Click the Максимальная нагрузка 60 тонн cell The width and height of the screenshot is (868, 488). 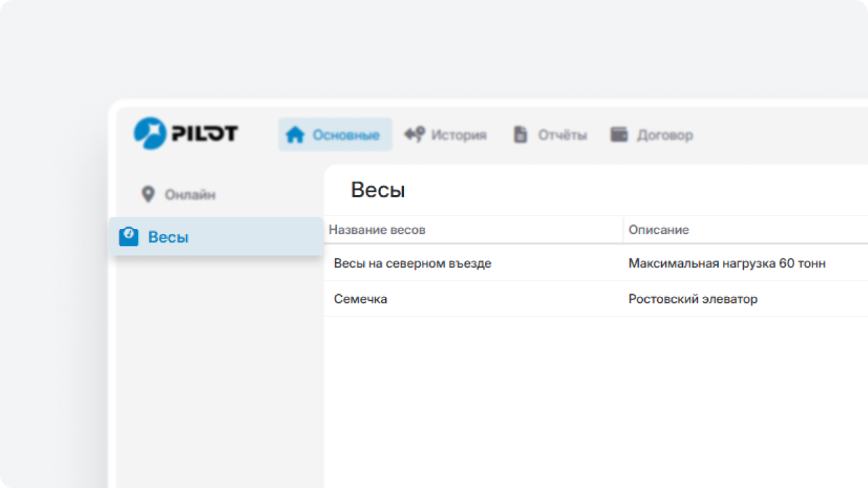click(726, 264)
